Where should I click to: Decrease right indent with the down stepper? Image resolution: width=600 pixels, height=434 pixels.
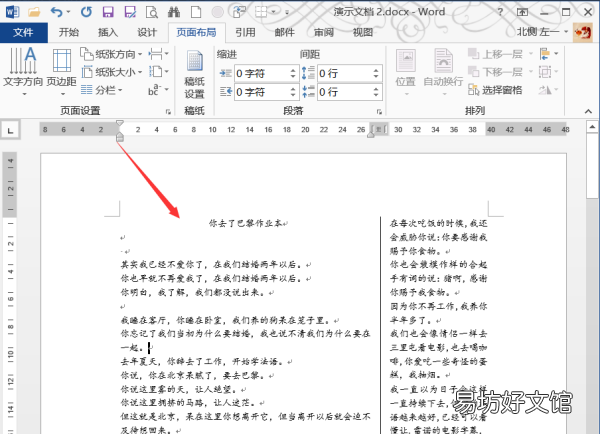[x=293, y=95]
